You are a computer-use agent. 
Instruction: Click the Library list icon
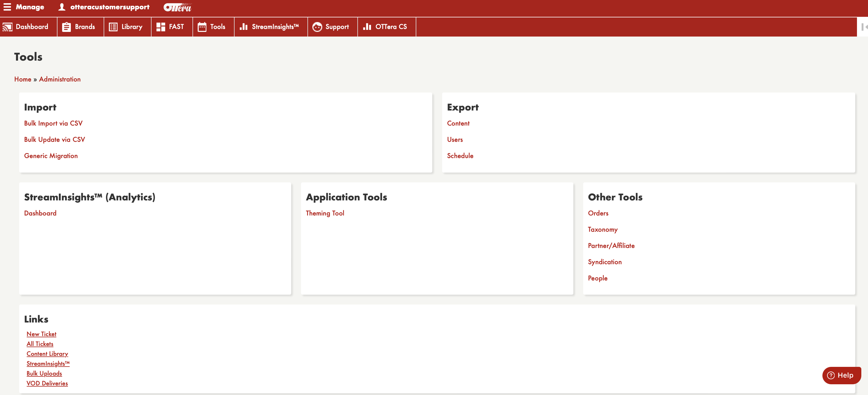pyautogui.click(x=113, y=27)
